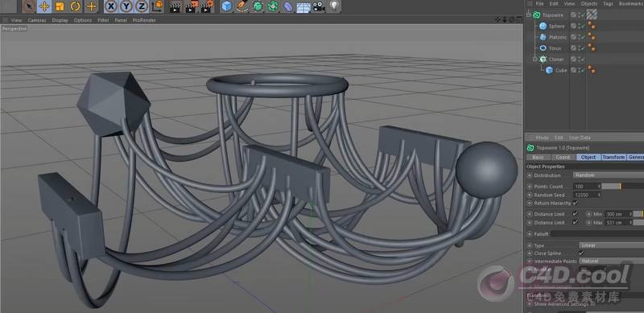The image size is (644, 313).
Task: Add a Cube primitive object
Action: (226, 6)
